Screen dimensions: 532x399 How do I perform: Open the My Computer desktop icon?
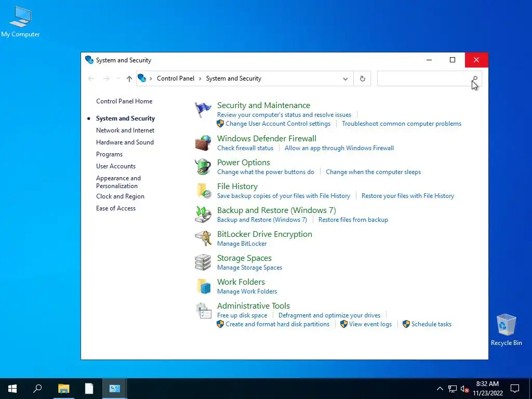click(20, 22)
